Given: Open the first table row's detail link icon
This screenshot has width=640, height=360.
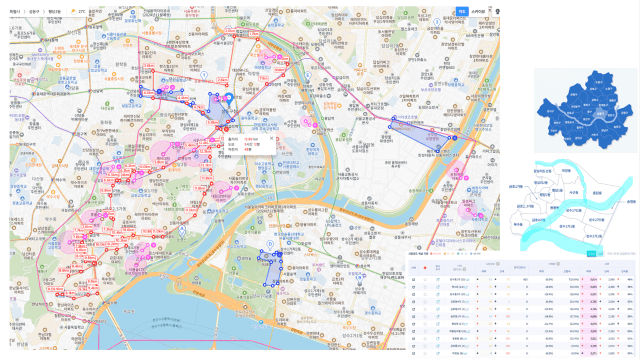Looking at the screenshot, I should (413, 280).
